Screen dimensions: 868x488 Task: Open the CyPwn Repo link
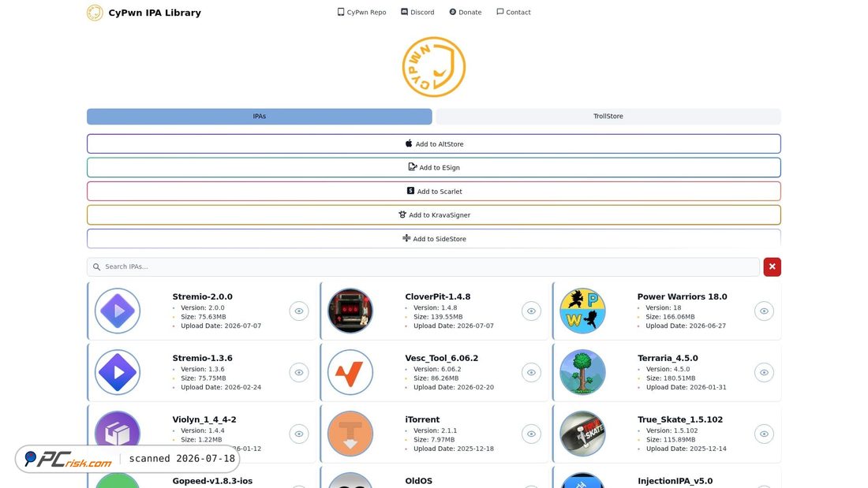coord(361,12)
